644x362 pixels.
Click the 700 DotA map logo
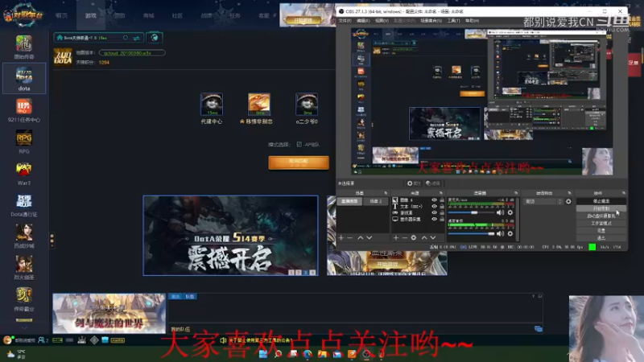[x=63, y=56]
